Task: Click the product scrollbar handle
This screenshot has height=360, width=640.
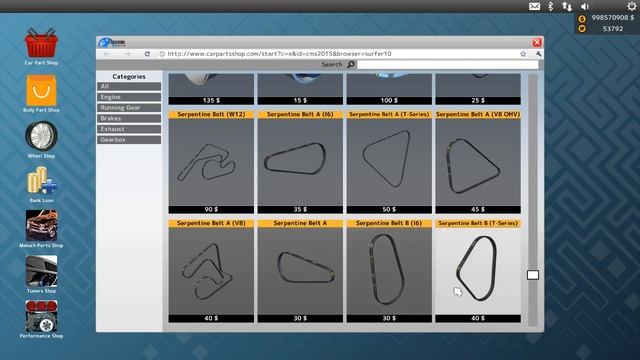Action: [x=533, y=275]
